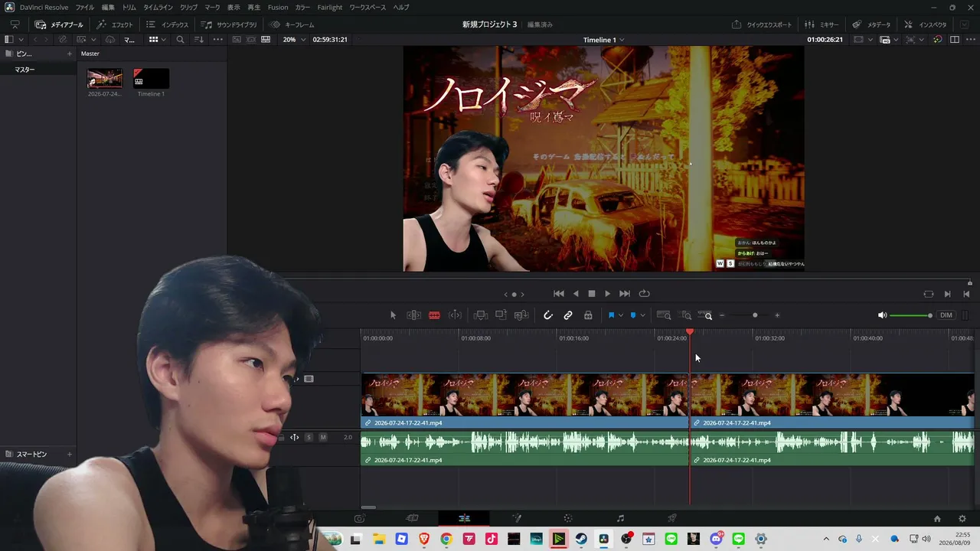Go to the Fairlight page music-note icon
980x551 pixels.
click(620, 519)
